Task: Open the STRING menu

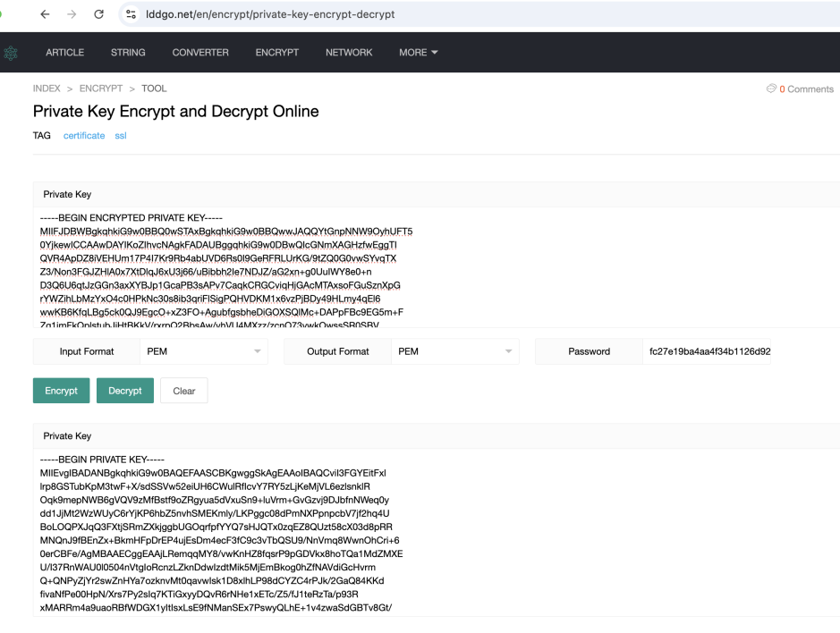Action: coord(128,53)
